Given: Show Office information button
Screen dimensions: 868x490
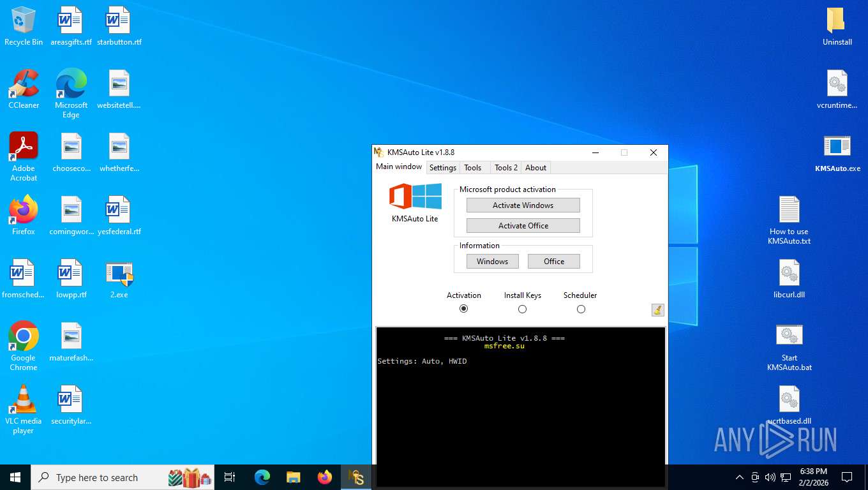Looking at the screenshot, I should (x=554, y=262).
